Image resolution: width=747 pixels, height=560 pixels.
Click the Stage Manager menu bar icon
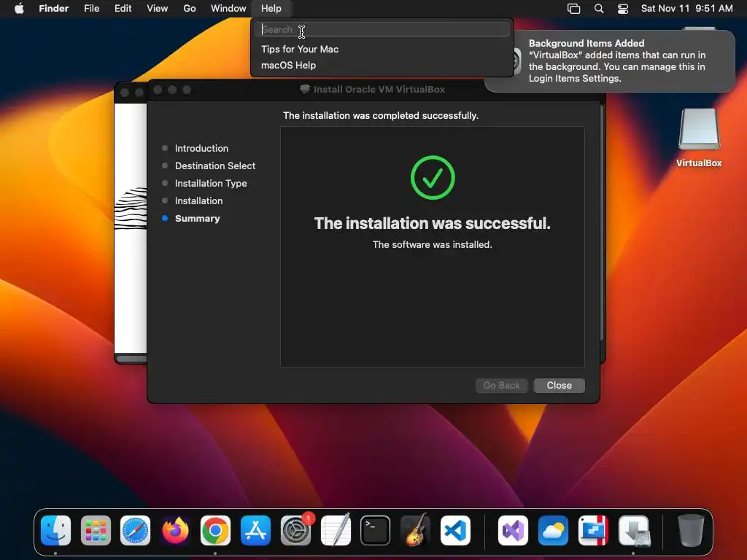[x=573, y=9]
